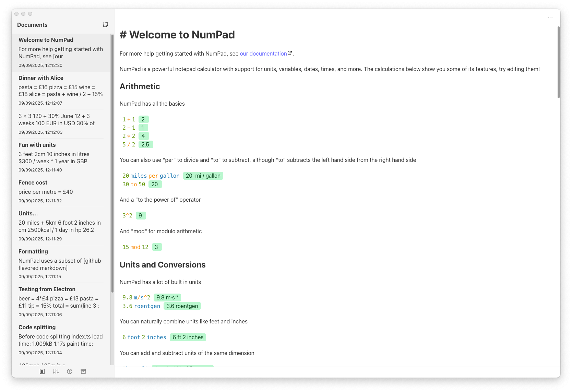
Task: Click the '20 mi / gallon' result badge
Action: pos(203,176)
